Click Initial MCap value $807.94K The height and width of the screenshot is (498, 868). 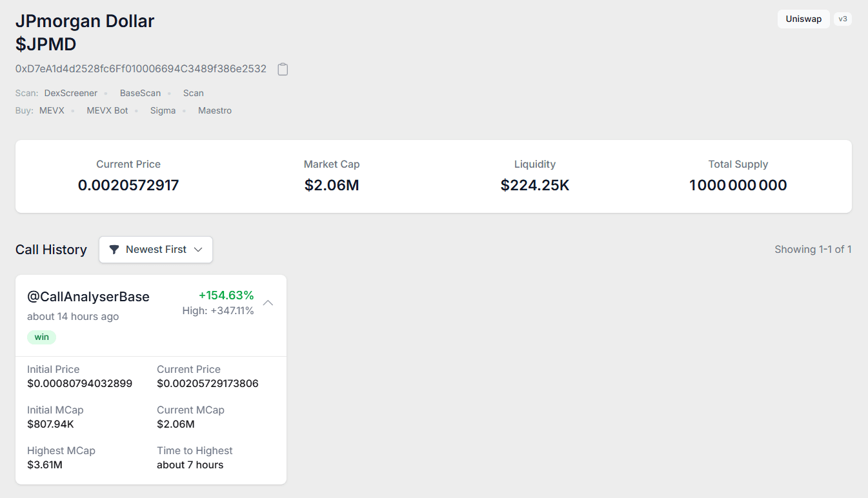[50, 424]
